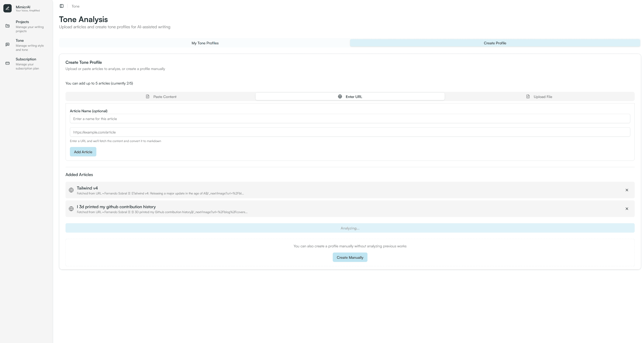This screenshot has height=343, width=644.
Task: Click the Tone message icon in sidebar
Action: coord(8,45)
